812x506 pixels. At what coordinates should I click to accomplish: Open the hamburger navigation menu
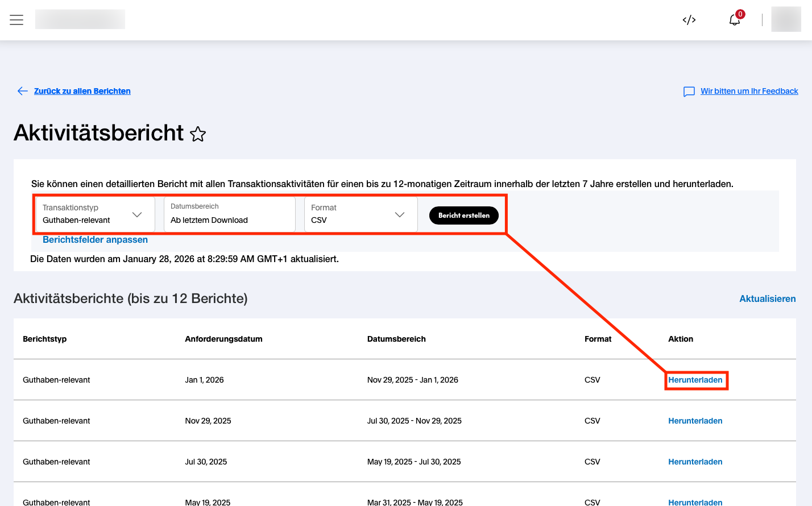click(x=16, y=19)
